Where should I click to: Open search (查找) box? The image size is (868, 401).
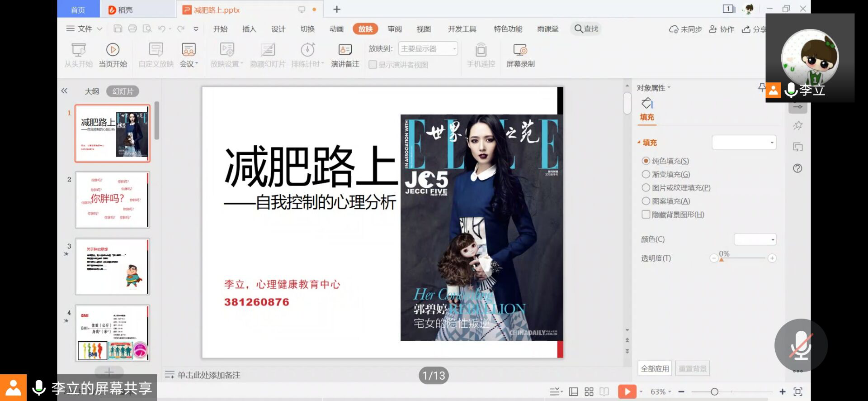tap(586, 29)
